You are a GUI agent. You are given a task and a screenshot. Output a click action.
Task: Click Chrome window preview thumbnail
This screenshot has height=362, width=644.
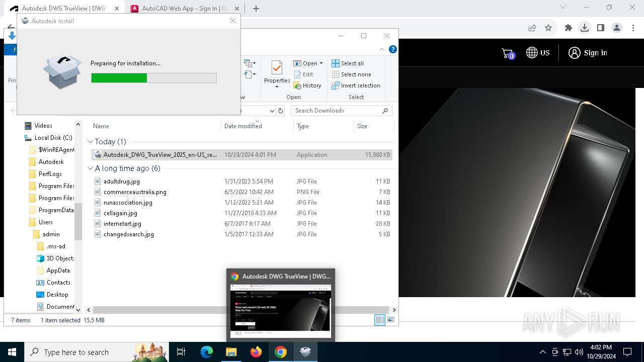[281, 311]
